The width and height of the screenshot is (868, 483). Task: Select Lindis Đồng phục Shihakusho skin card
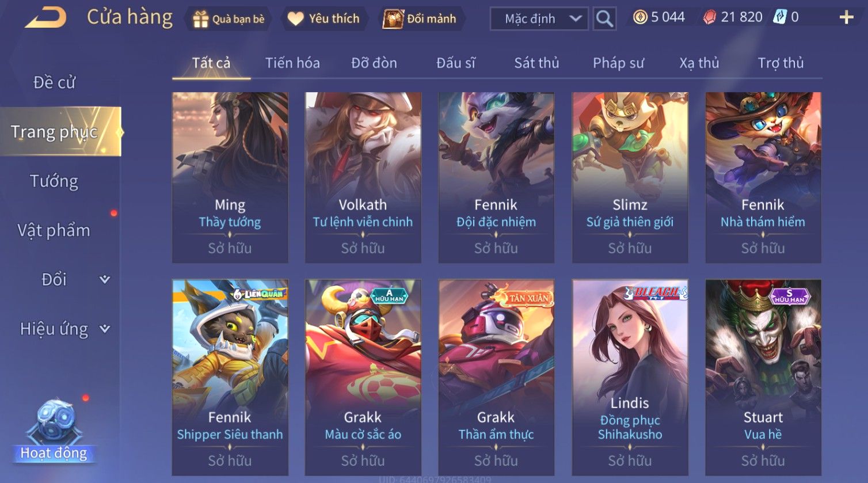point(630,377)
